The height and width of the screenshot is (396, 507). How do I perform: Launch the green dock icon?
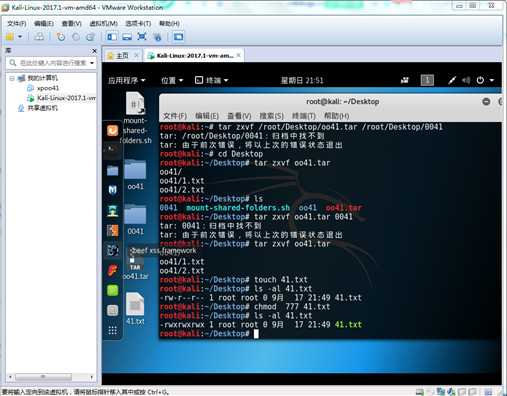pyautogui.click(x=112, y=290)
